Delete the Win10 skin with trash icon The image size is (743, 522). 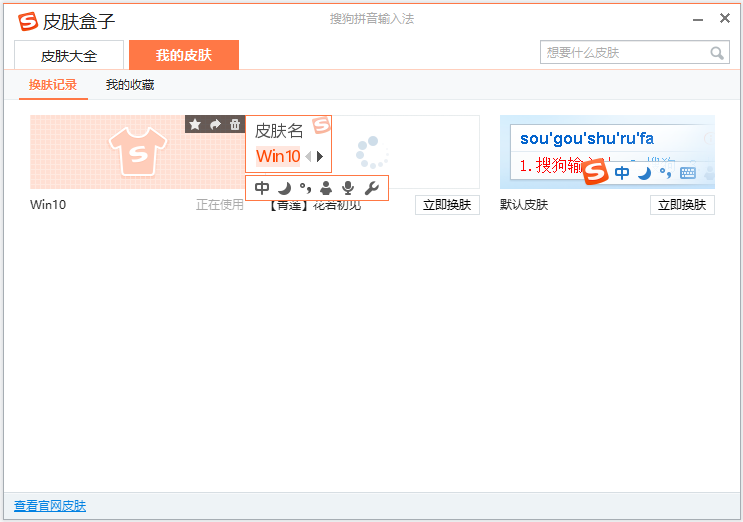(x=235, y=125)
